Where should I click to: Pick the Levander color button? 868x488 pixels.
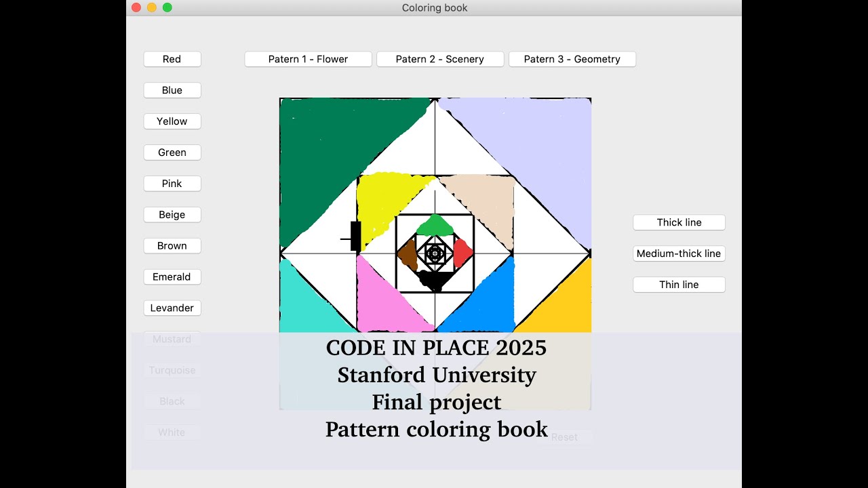coord(172,308)
